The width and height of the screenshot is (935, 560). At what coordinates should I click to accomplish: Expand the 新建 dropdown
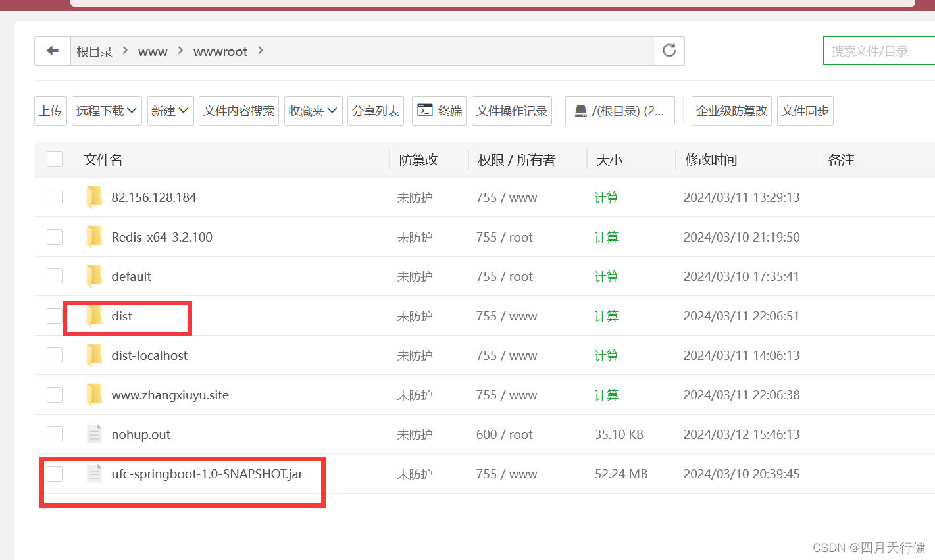pyautogui.click(x=170, y=111)
